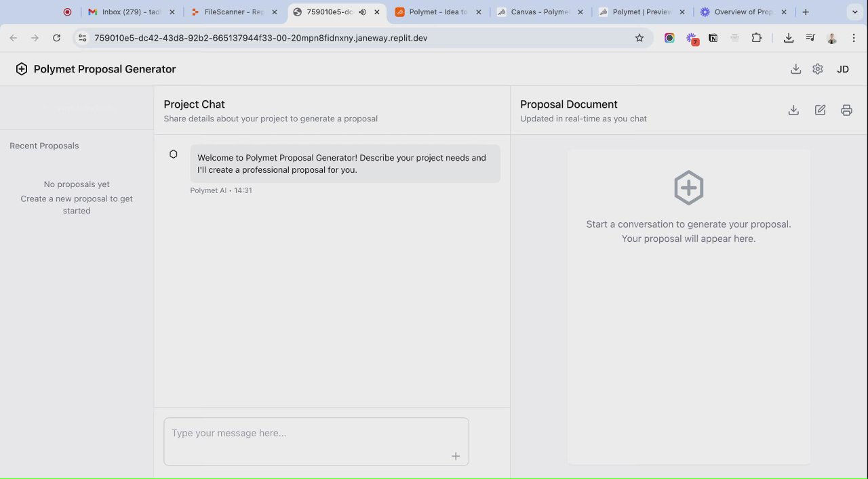Click the browser reload icon
868x479 pixels.
(x=56, y=38)
